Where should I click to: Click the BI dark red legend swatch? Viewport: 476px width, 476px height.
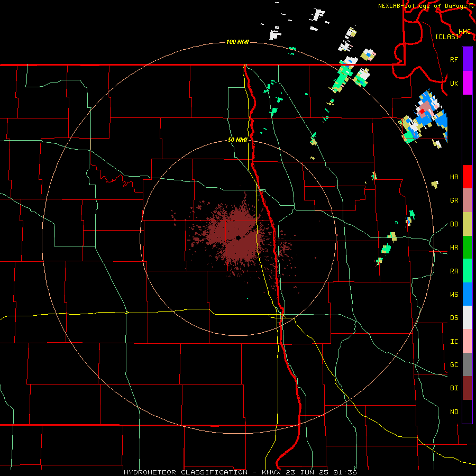[467, 388]
